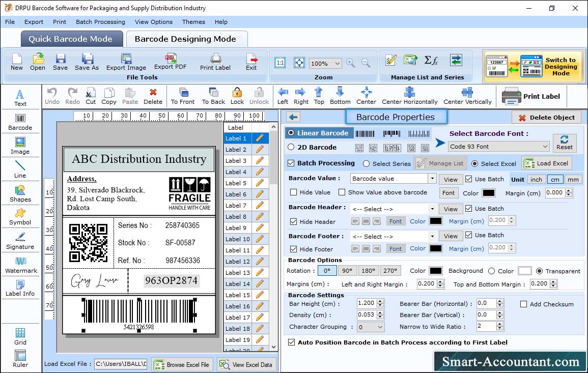The height and width of the screenshot is (373, 588).
Task: Click the back arrow in Barcode Properties
Action: [x=293, y=118]
